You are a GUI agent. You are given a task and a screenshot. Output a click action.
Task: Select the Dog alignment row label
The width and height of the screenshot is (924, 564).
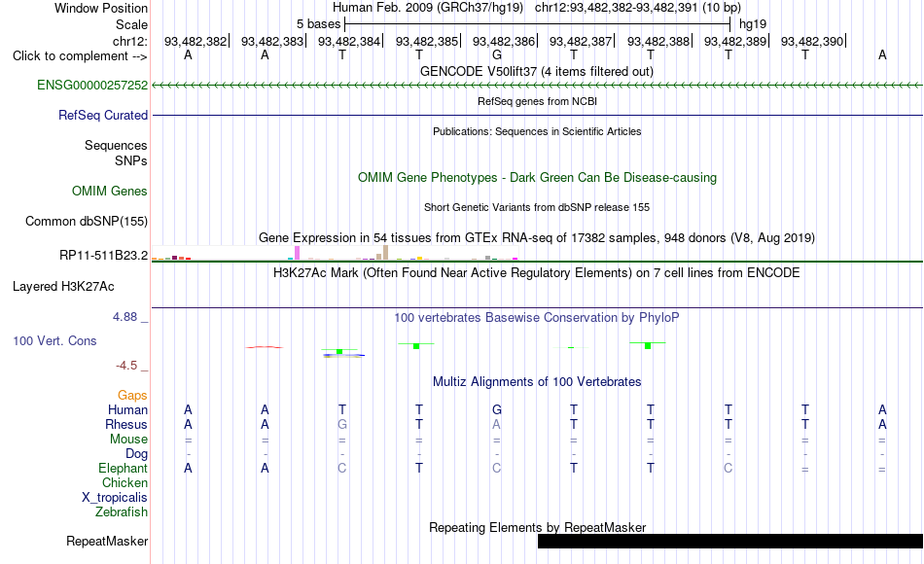coord(136,454)
